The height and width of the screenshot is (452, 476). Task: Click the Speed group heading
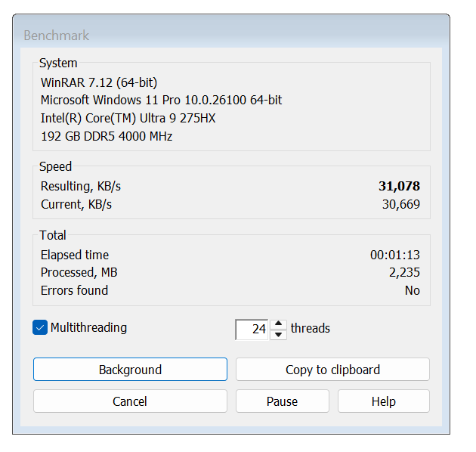[56, 166]
